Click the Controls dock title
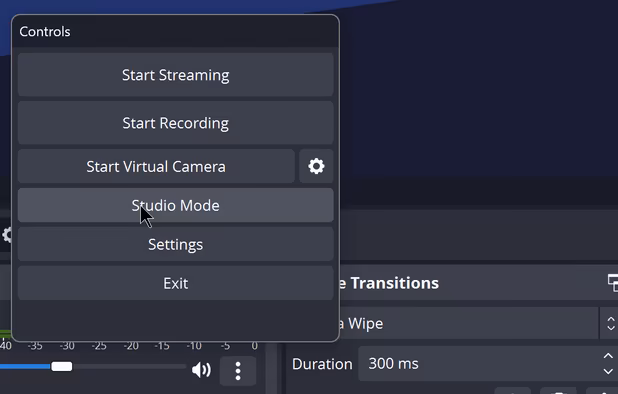The height and width of the screenshot is (394, 618). [x=45, y=32]
